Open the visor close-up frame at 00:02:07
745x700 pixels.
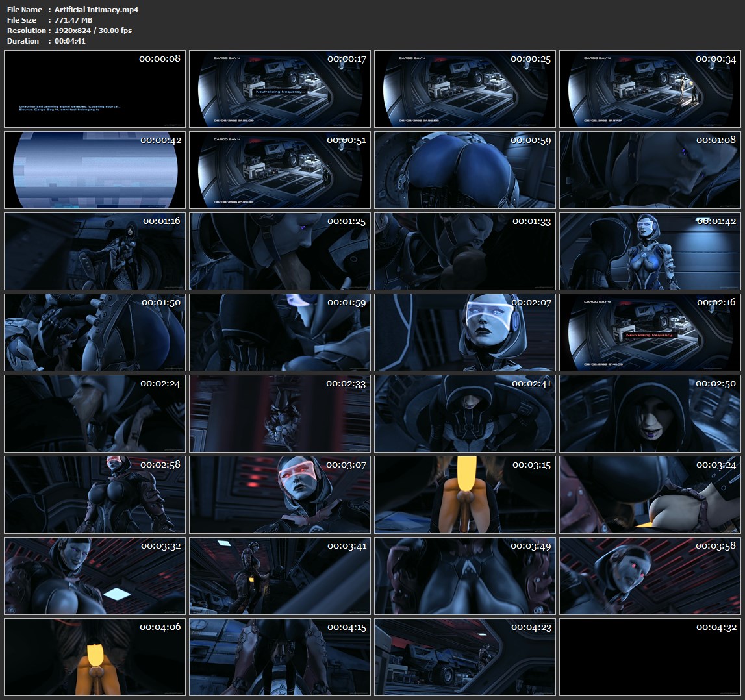(464, 332)
